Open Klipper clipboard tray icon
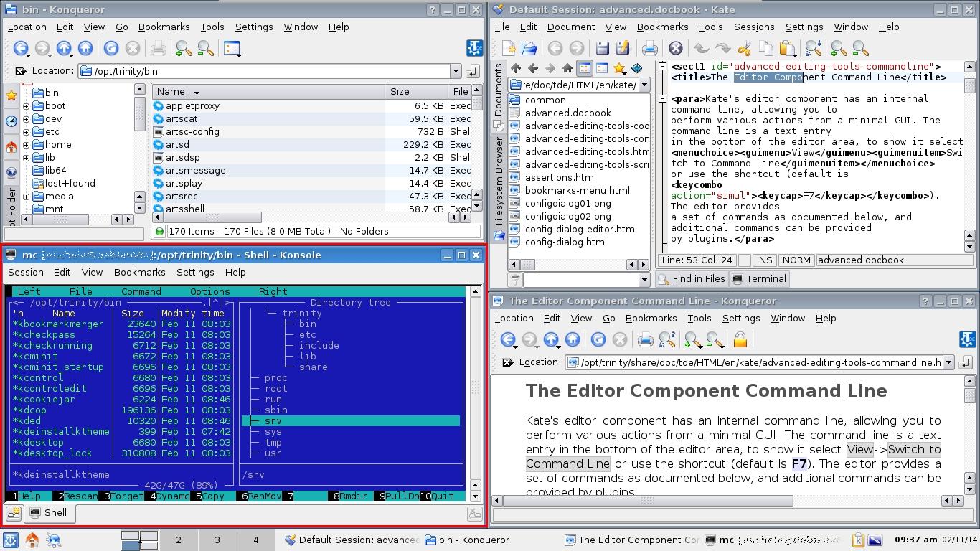The width and height of the screenshot is (980, 551). coord(858,540)
